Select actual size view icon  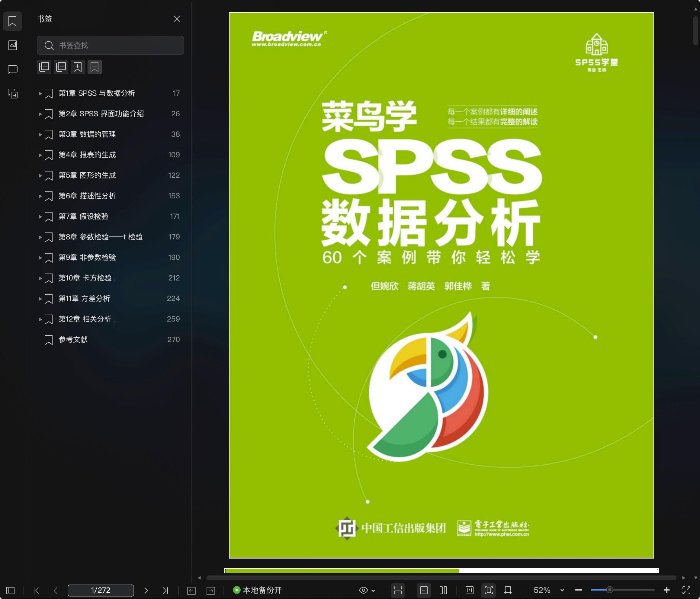470,590
